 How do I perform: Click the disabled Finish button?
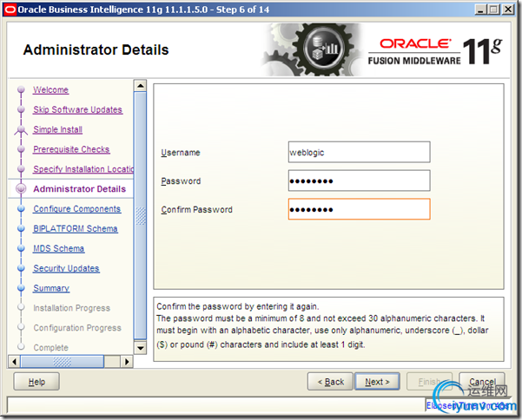429,382
